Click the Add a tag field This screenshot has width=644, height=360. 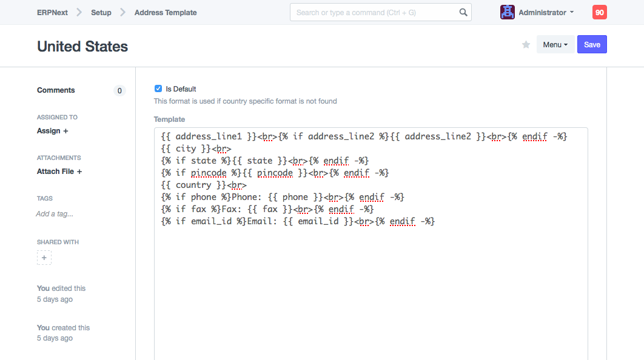tap(55, 214)
